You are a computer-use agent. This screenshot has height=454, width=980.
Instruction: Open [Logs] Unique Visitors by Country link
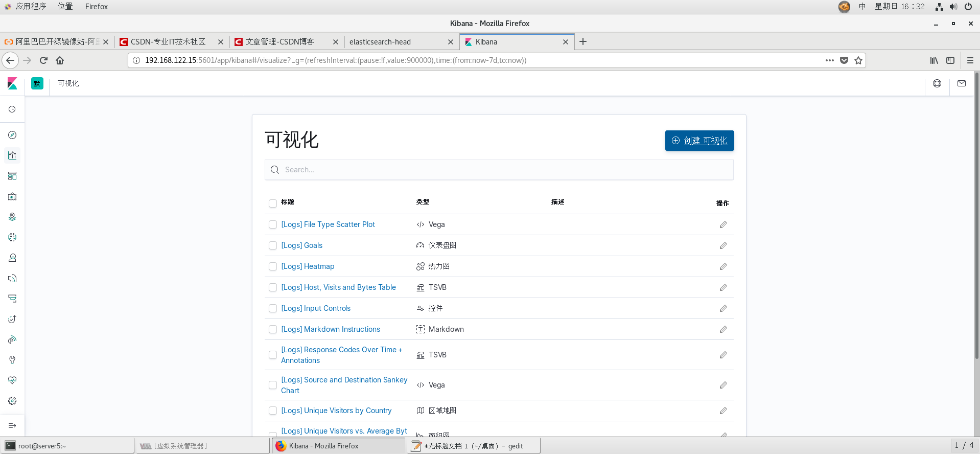[336, 411]
